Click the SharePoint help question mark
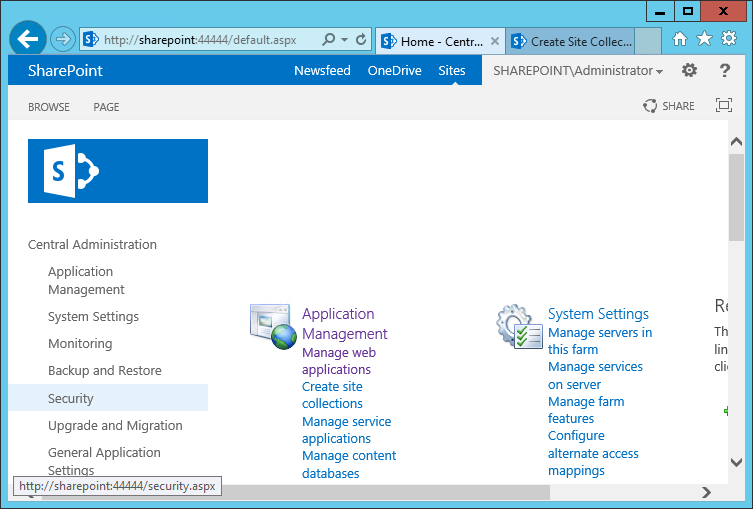 [x=725, y=71]
